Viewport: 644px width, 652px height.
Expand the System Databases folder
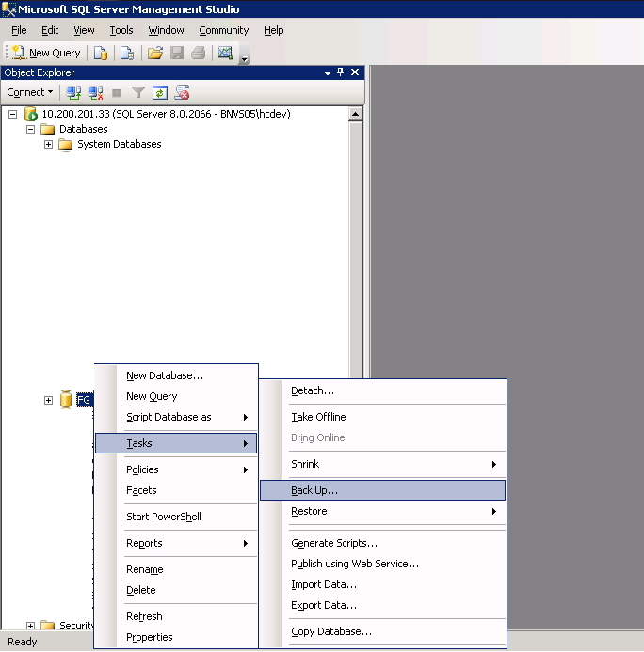48,144
